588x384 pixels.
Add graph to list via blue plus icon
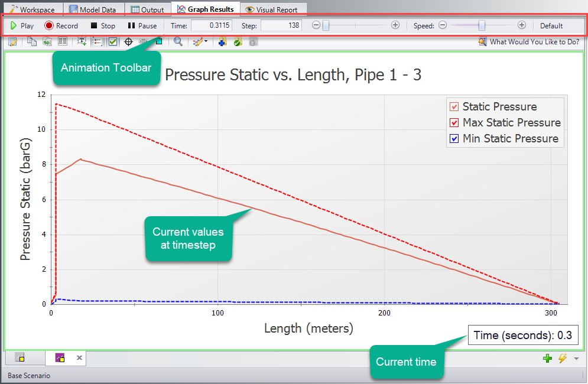pyautogui.click(x=223, y=41)
